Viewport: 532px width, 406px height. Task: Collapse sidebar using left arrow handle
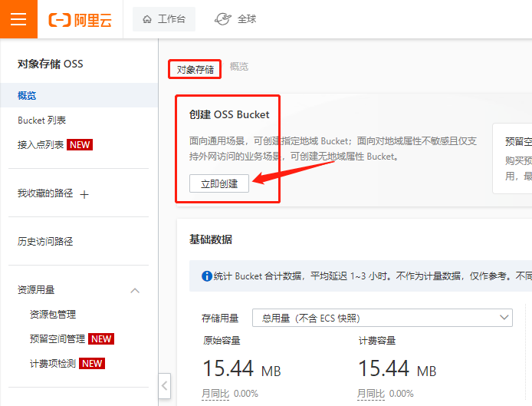pos(165,384)
